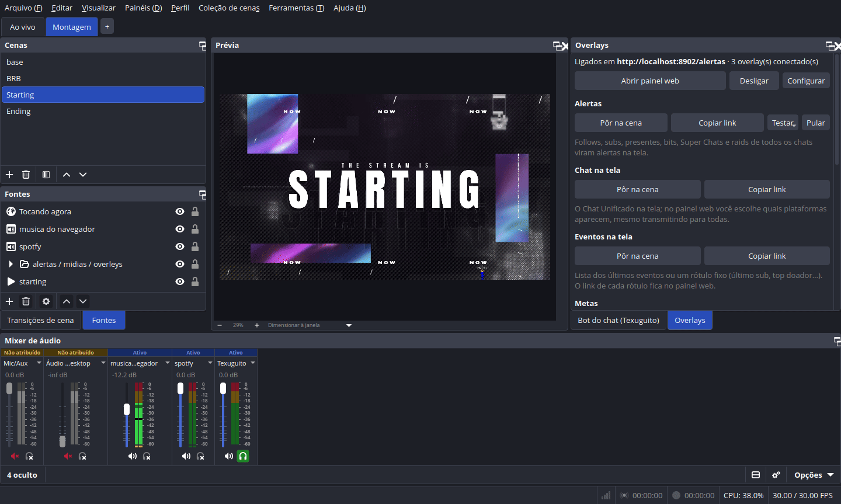Remove selected source with trash icon
The width and height of the screenshot is (841, 504).
click(26, 301)
